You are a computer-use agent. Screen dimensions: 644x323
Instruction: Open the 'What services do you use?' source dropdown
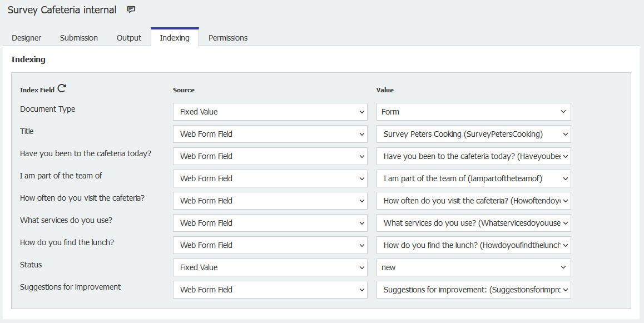click(270, 222)
